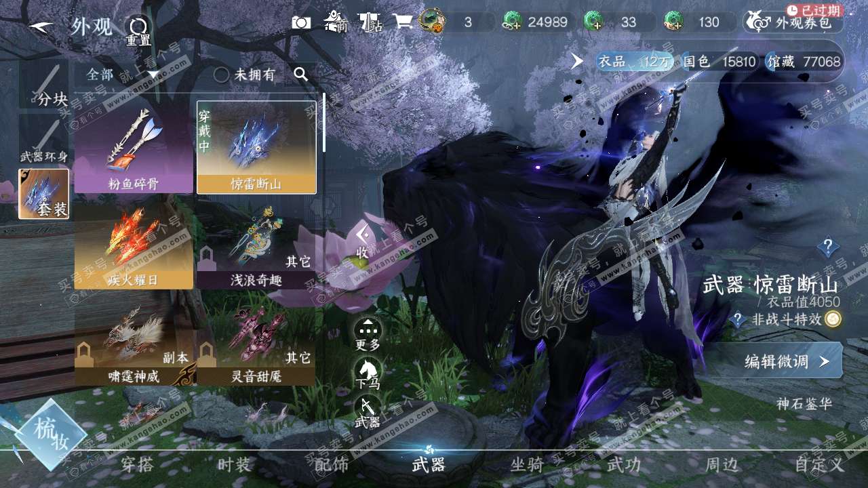This screenshot has height=488, width=868.
Task: Collapse the panel with 收 arrow
Action: click(363, 241)
